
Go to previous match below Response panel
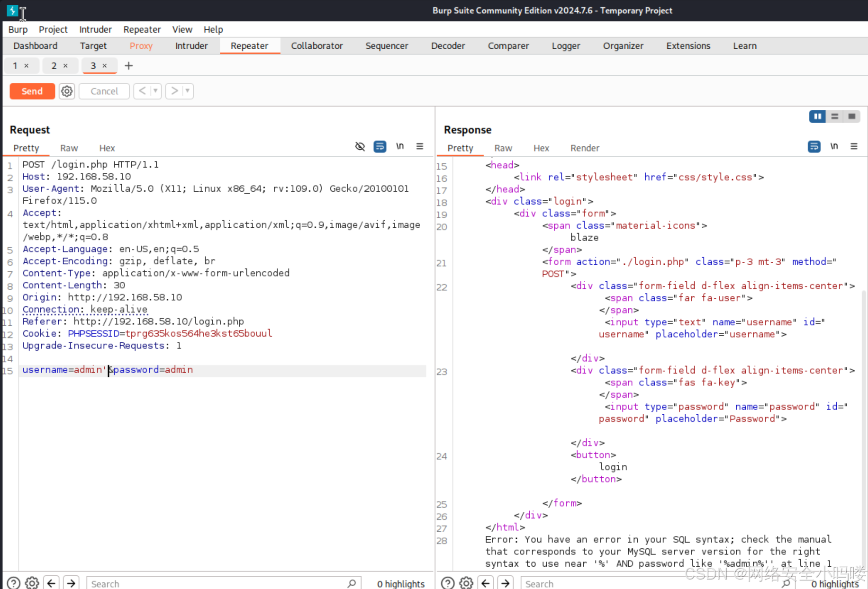[x=485, y=583]
